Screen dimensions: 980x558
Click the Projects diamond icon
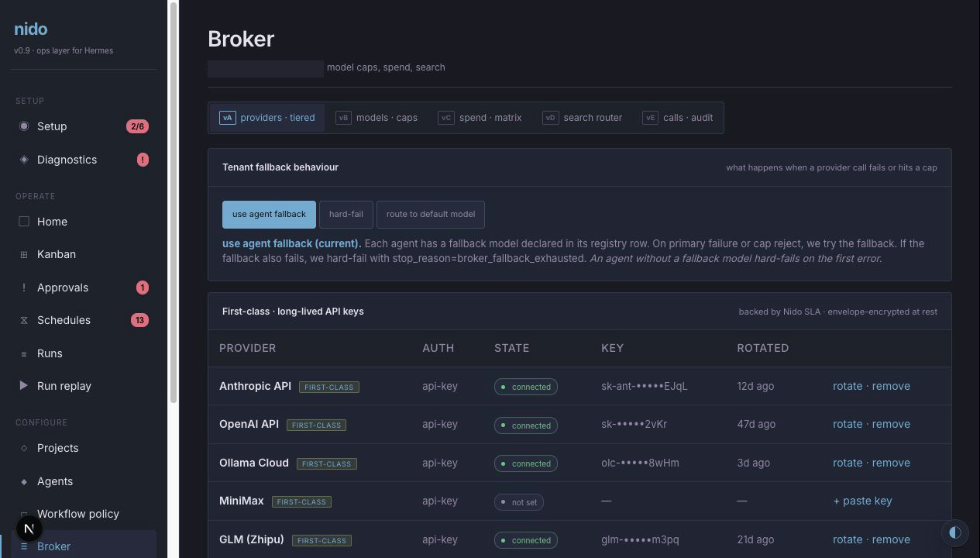[x=24, y=448]
